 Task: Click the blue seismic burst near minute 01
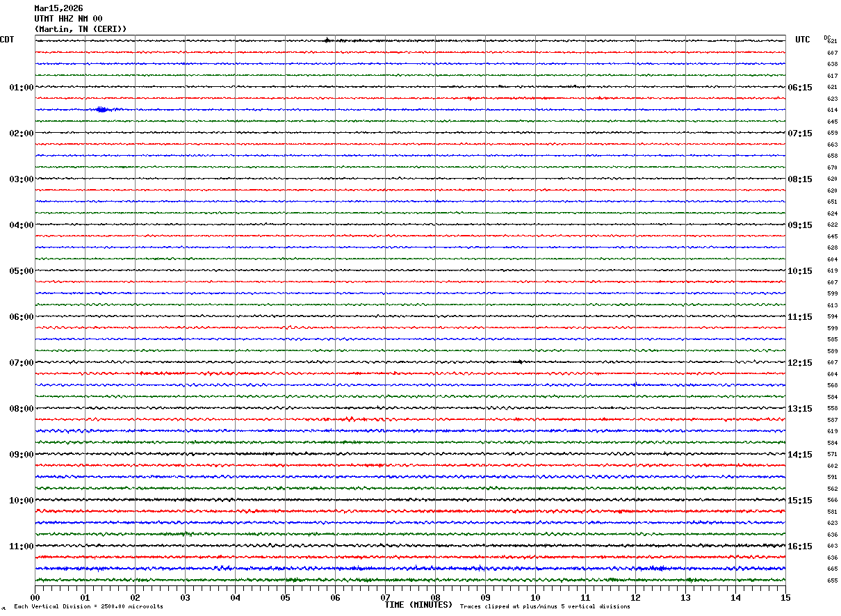[101, 109]
